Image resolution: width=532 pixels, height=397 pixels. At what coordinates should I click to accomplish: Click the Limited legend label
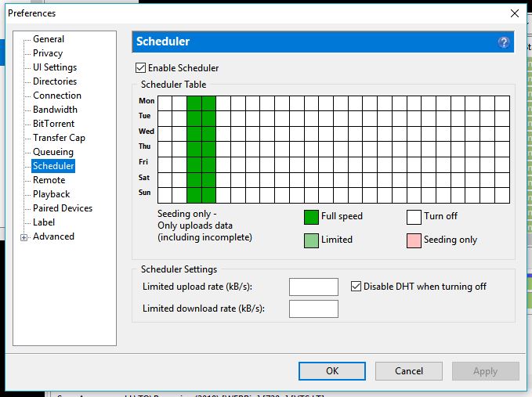pyautogui.click(x=337, y=240)
